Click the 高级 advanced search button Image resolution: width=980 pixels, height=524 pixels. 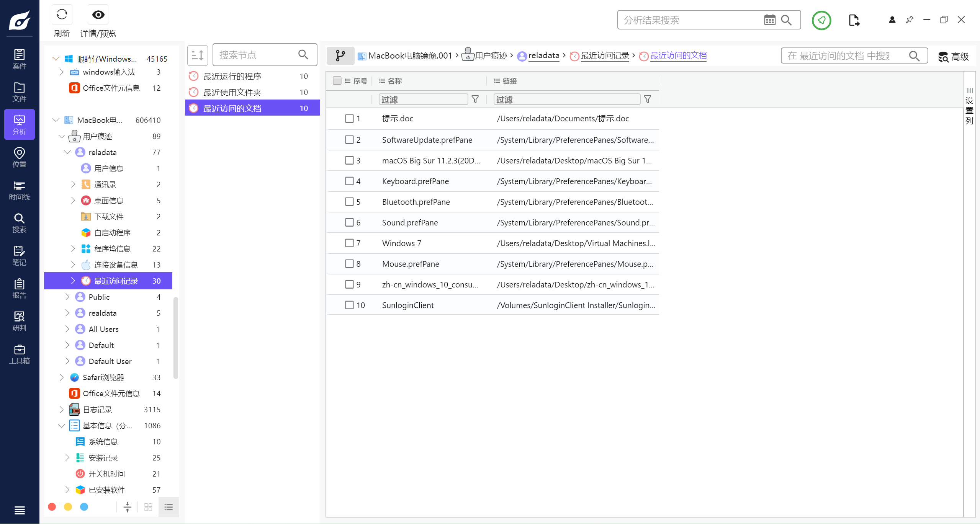click(954, 57)
